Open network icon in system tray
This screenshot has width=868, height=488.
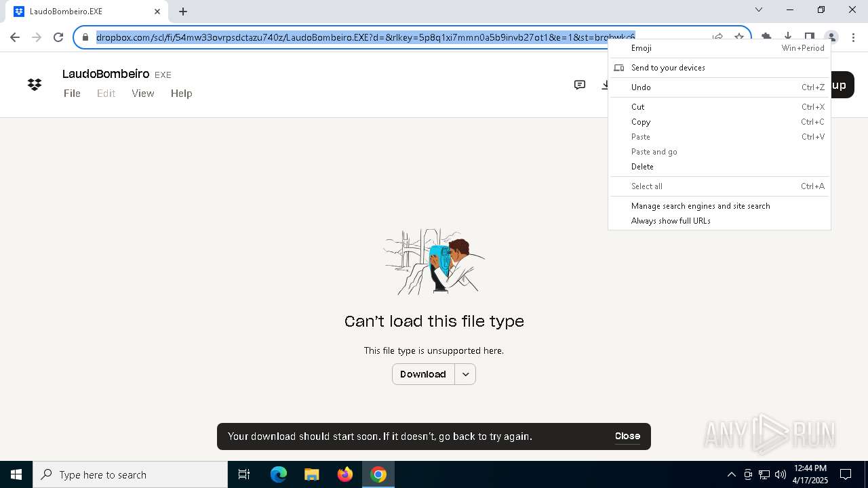click(764, 474)
